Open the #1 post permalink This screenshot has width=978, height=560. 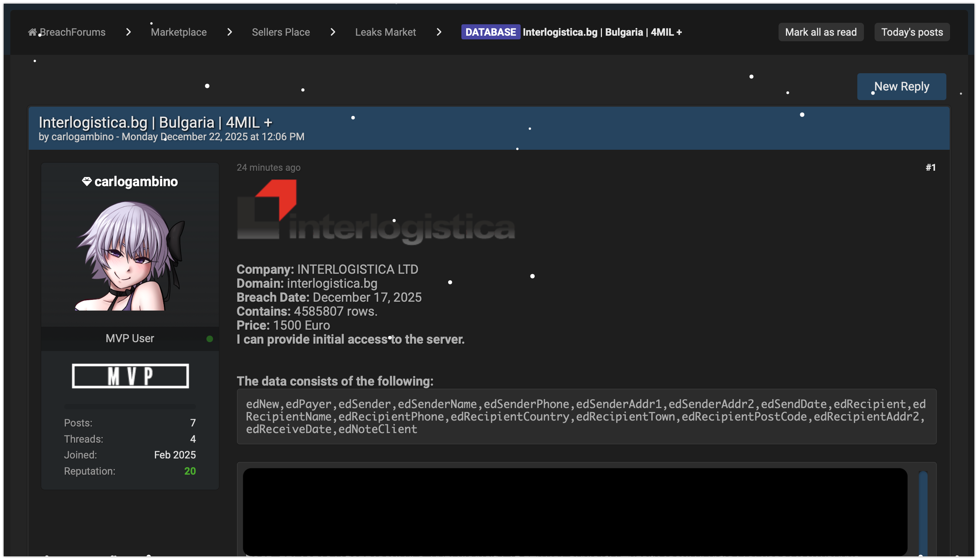pyautogui.click(x=931, y=168)
